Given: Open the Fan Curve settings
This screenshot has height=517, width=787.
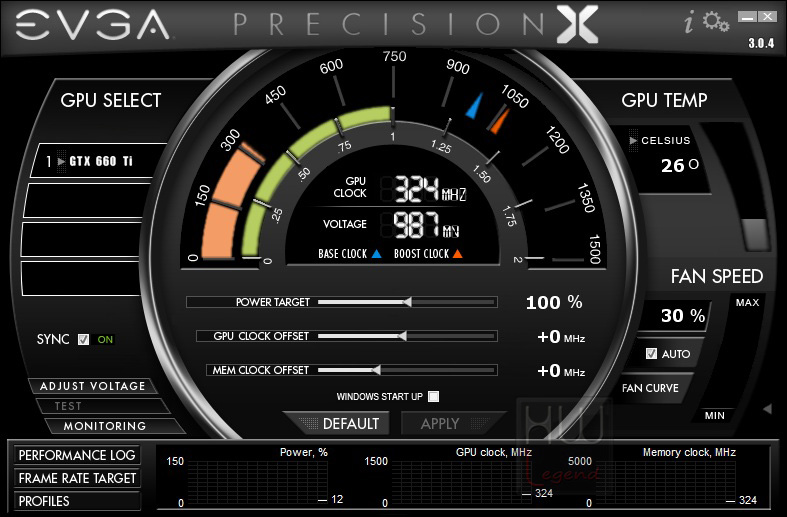Looking at the screenshot, I should click(x=650, y=388).
